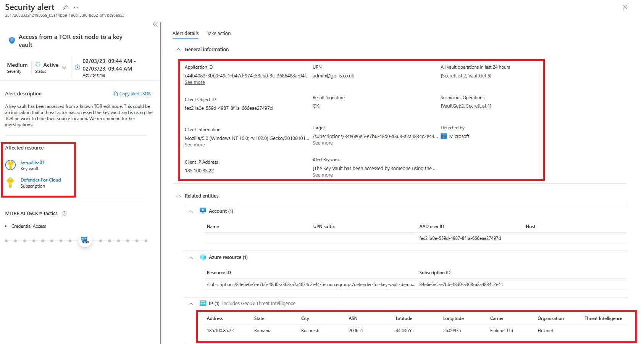Click the pin icon beside Security alert title
644x344 pixels.
[65, 7]
